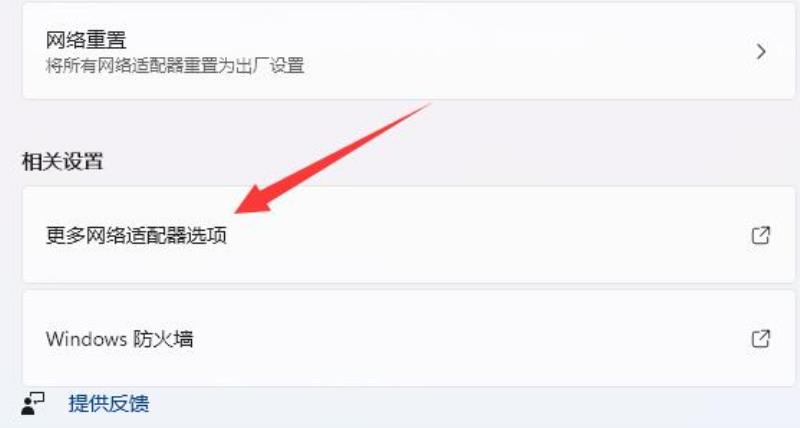
Task: Launch firewall settings via pop-out arrow icon
Action: [x=760, y=339]
